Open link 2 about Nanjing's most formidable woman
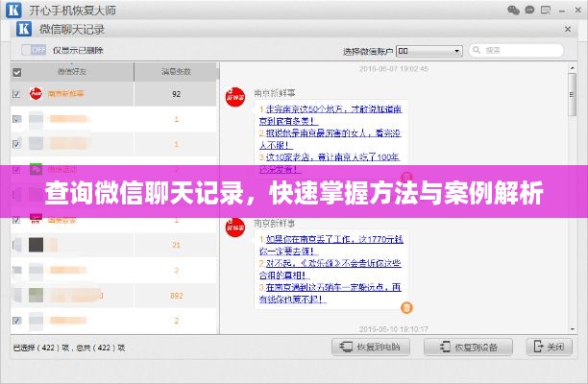Viewport: 588px width, 384px height. pos(330,139)
